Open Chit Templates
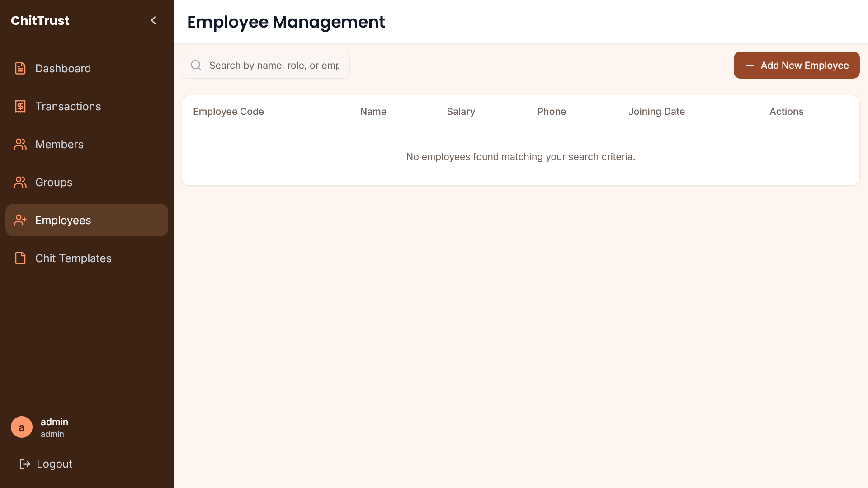The height and width of the screenshot is (488, 868). (x=87, y=258)
